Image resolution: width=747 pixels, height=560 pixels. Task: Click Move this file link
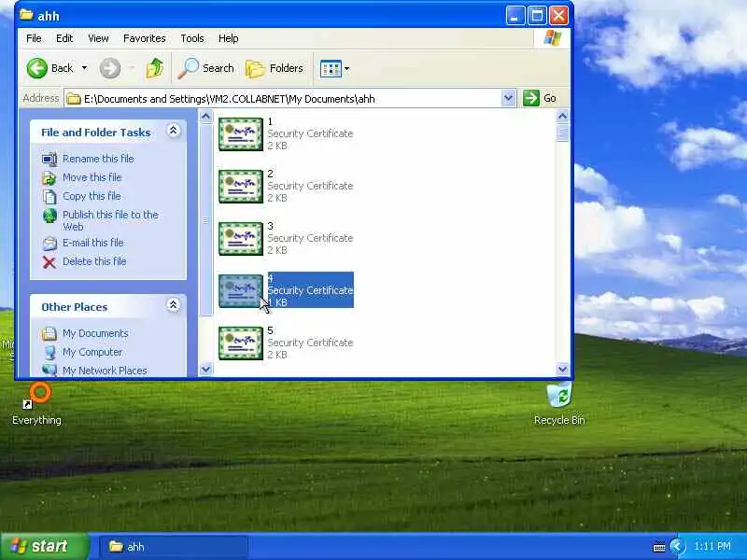click(92, 177)
